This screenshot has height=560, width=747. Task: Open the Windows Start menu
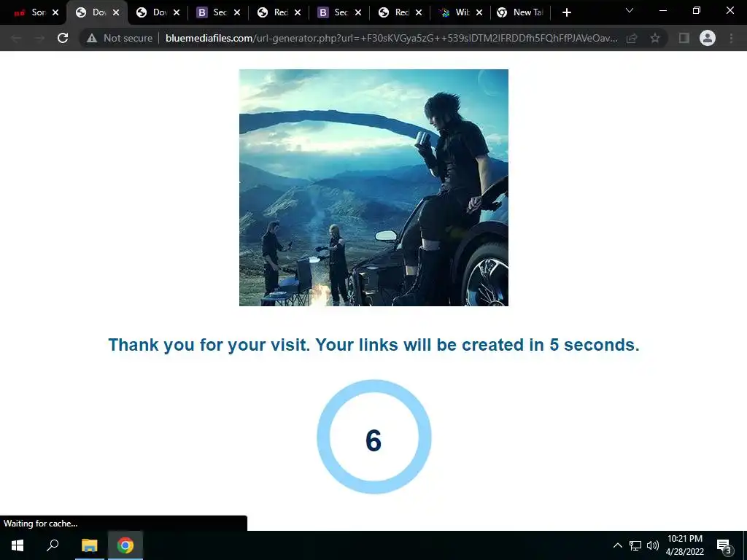(x=18, y=545)
